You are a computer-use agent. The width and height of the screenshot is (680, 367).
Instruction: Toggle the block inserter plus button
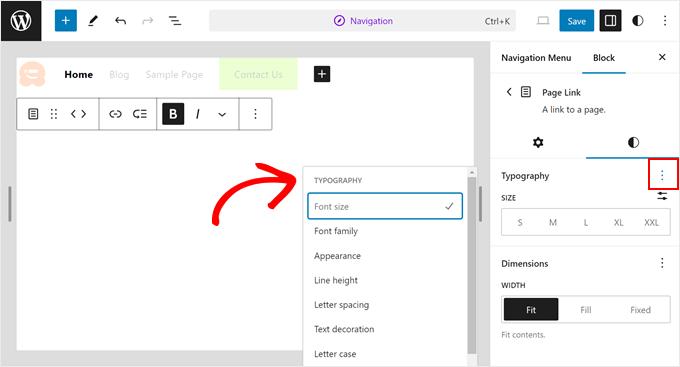(65, 21)
